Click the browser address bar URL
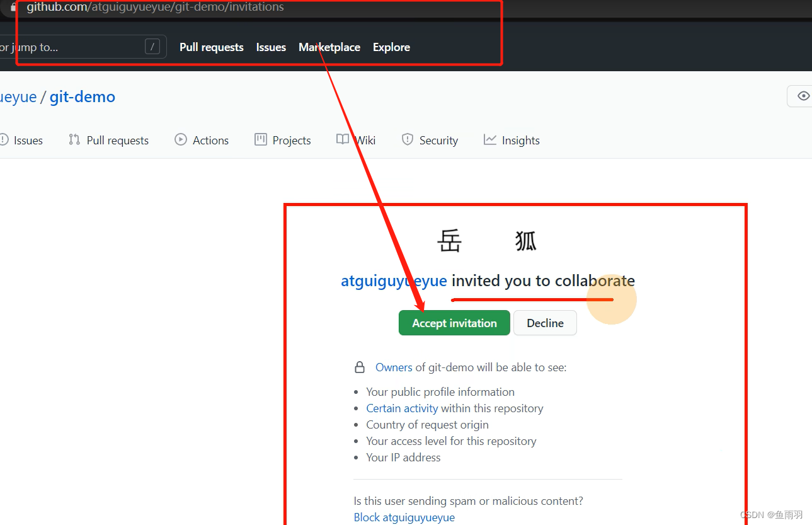The image size is (812, 525). (x=155, y=8)
